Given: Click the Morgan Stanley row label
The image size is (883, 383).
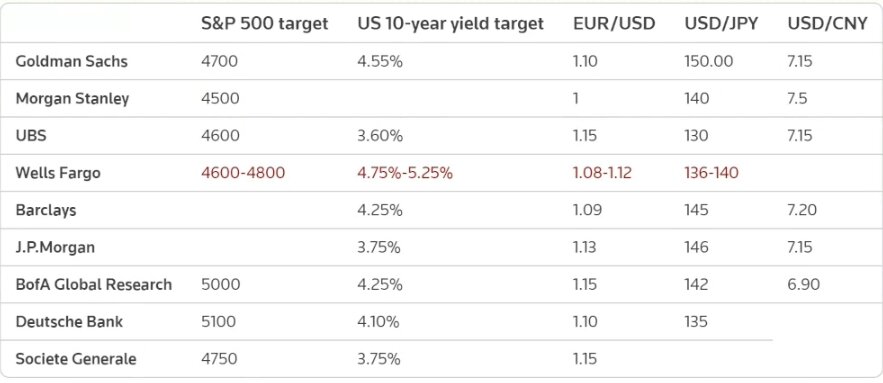Looking at the screenshot, I should pos(72,99).
